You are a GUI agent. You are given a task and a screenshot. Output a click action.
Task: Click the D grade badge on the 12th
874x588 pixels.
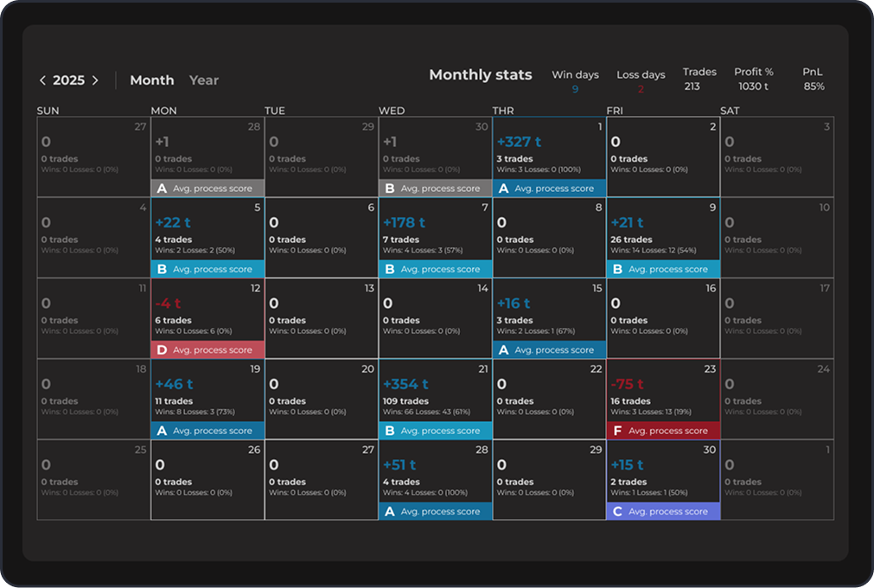point(161,350)
